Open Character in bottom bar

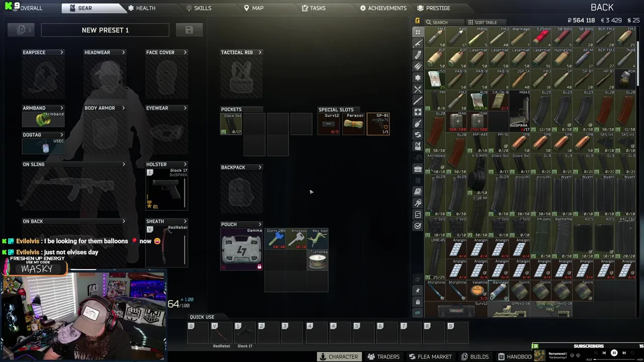click(339, 356)
